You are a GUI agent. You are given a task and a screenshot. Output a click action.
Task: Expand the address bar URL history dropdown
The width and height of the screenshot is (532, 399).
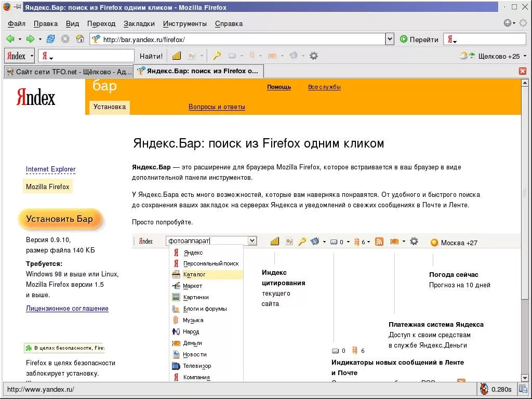[390, 39]
